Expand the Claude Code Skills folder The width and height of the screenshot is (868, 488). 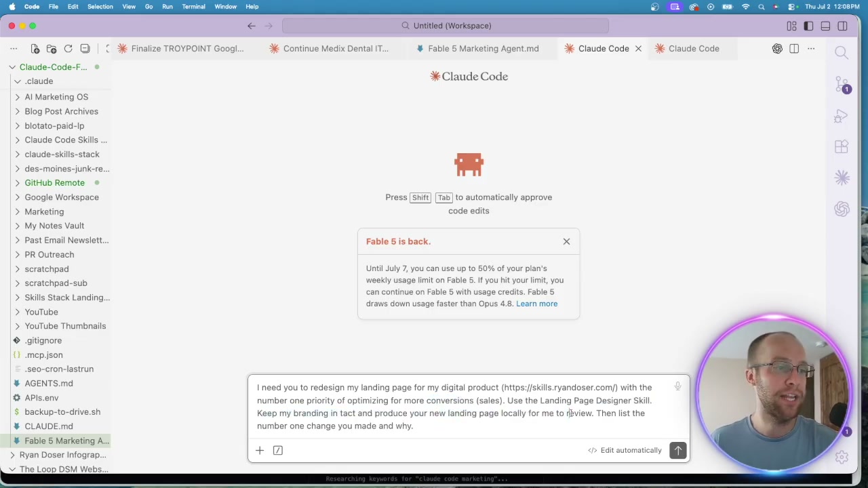[x=56, y=140]
